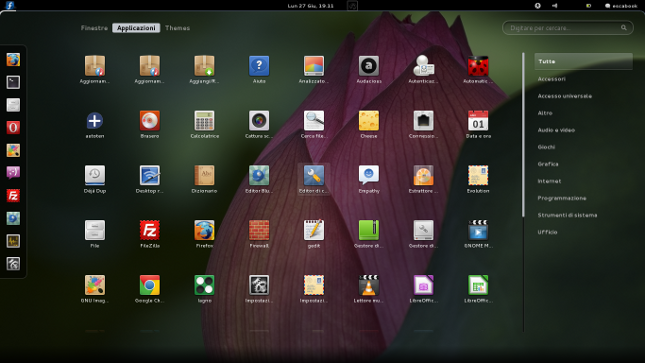
Task: Open Estrattore CD audio app
Action: tap(423, 176)
